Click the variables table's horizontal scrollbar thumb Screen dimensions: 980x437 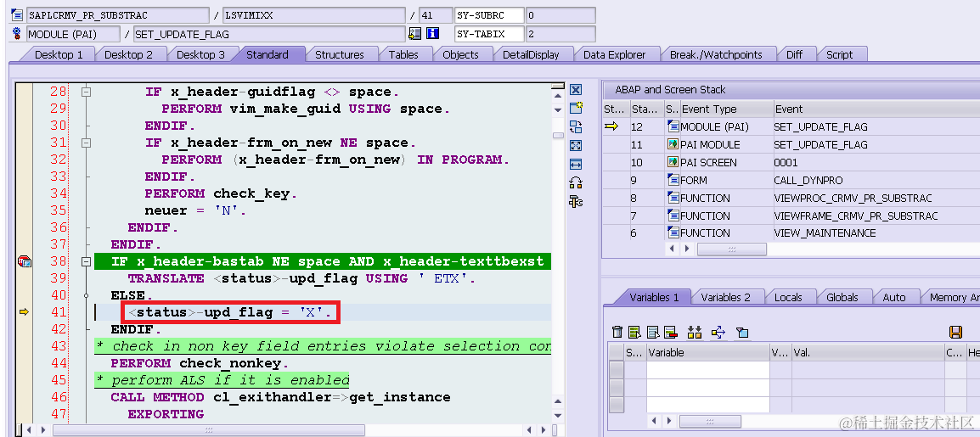point(712,422)
